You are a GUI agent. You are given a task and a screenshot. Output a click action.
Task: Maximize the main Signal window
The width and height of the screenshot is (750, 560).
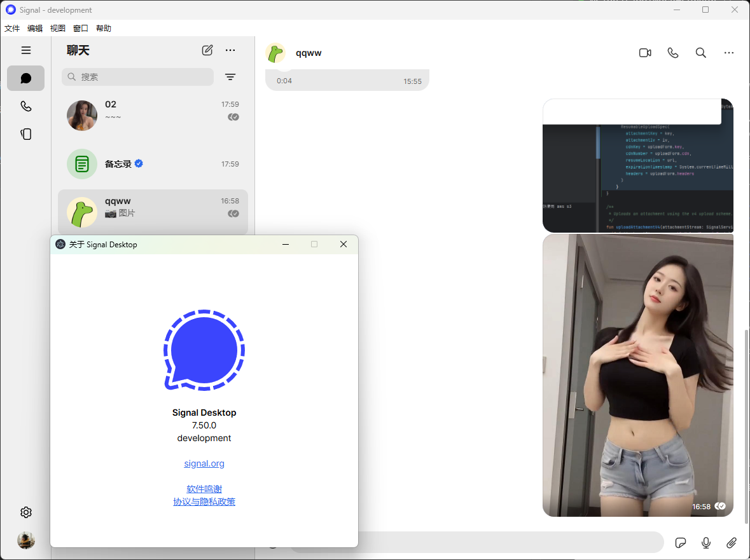[x=705, y=10]
